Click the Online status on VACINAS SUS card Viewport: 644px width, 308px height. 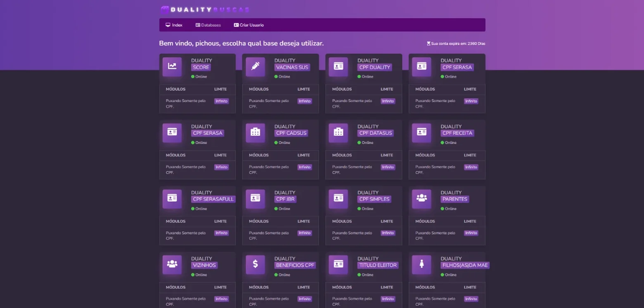point(282,77)
